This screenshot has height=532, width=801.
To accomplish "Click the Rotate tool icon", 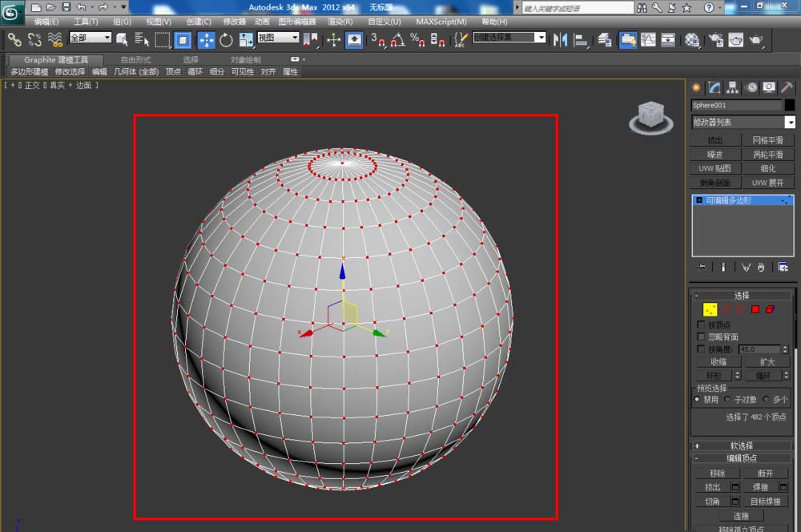I will click(226, 39).
